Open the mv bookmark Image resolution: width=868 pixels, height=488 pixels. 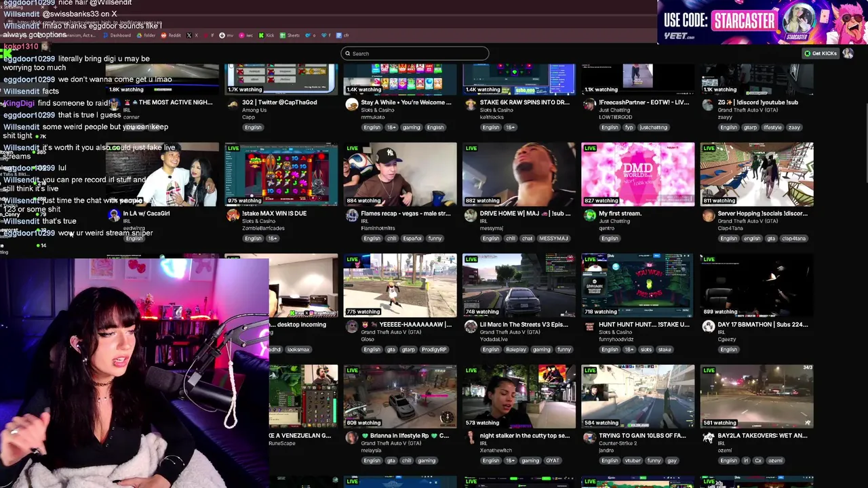227,35
